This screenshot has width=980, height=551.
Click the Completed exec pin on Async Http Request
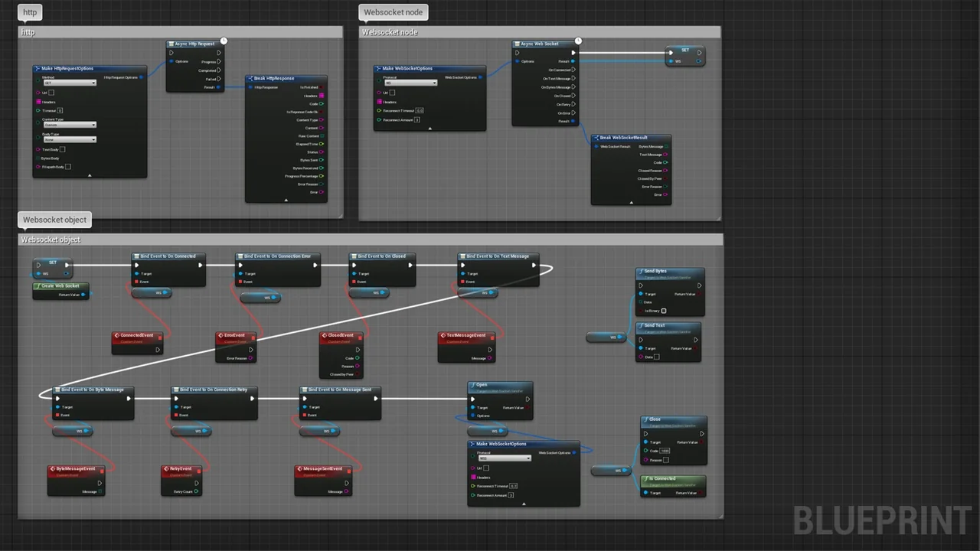(x=219, y=70)
